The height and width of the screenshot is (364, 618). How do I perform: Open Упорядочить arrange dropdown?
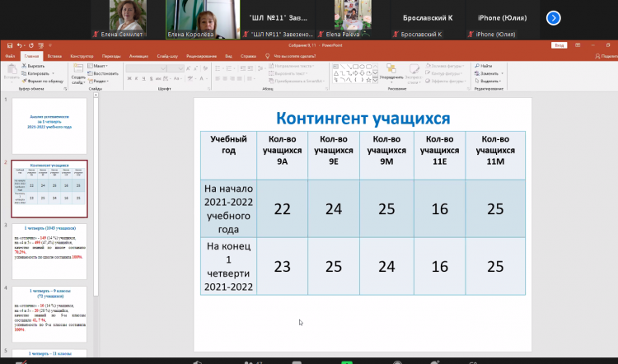[x=391, y=73]
